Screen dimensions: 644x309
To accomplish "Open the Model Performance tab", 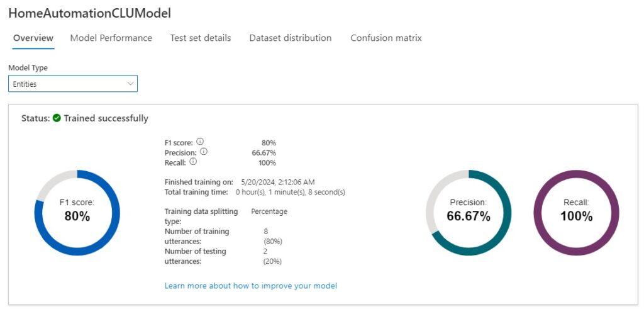I will pyautogui.click(x=111, y=38).
